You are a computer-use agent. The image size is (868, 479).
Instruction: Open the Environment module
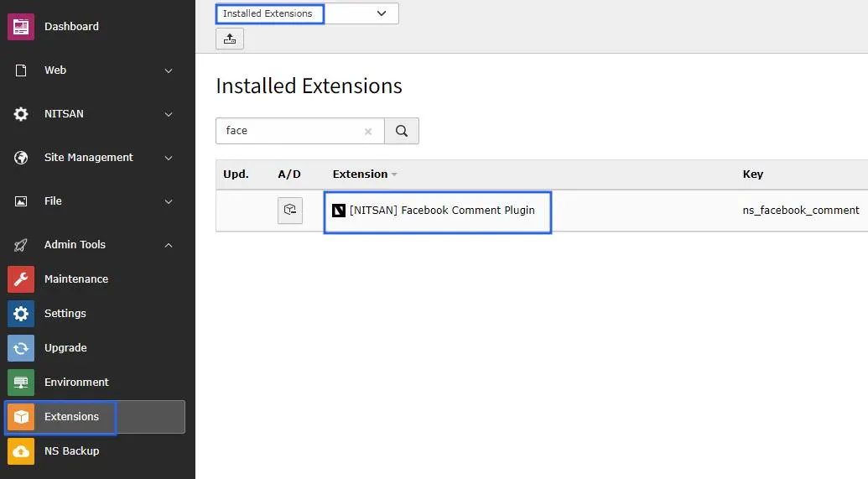pyautogui.click(x=76, y=382)
